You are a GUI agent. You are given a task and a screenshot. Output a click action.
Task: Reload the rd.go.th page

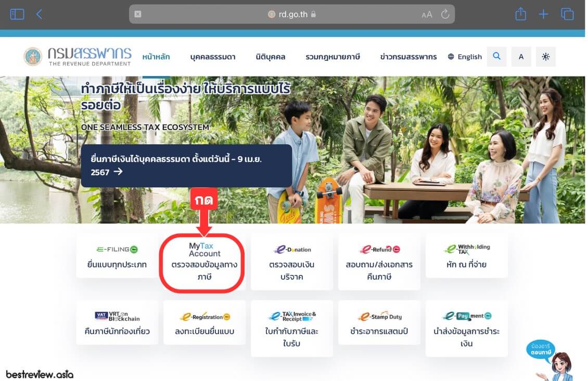pyautogui.click(x=445, y=14)
